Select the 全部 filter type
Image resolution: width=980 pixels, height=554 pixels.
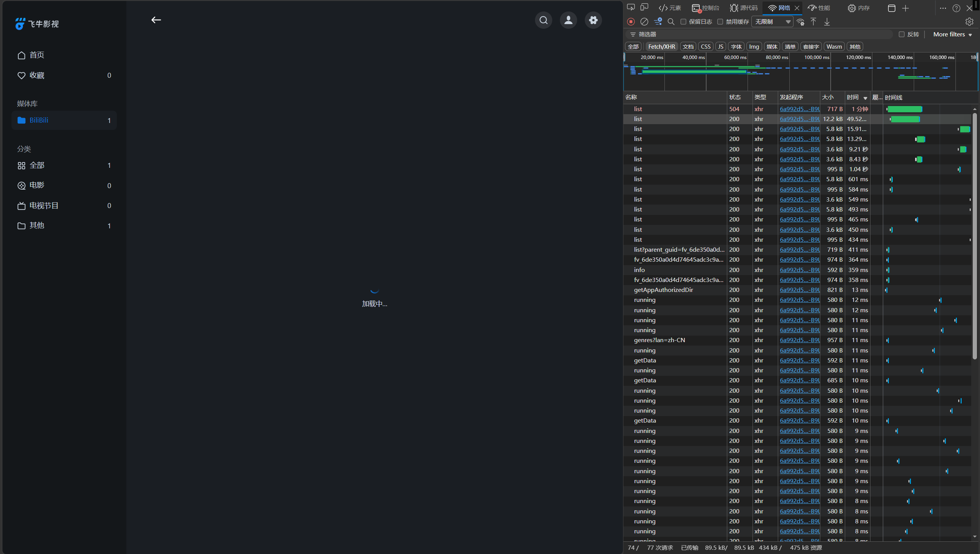633,47
